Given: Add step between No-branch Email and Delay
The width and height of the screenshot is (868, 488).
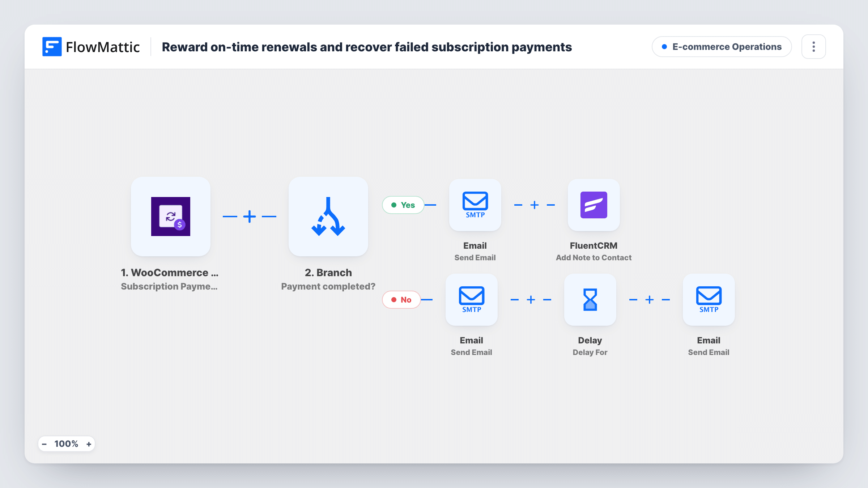Looking at the screenshot, I should point(531,300).
